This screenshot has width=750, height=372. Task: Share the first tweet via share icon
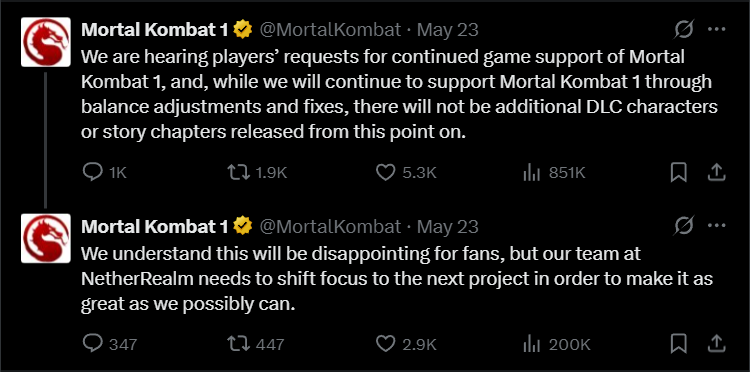pyautogui.click(x=716, y=172)
